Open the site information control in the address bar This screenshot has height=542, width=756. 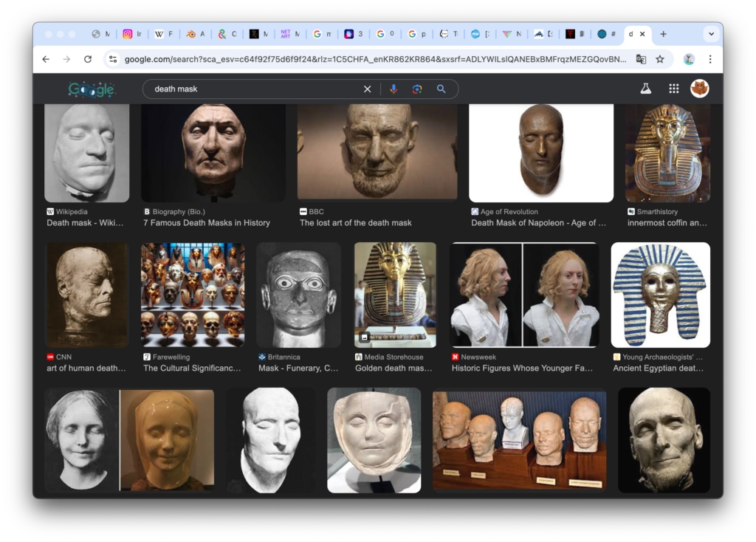[x=112, y=59]
